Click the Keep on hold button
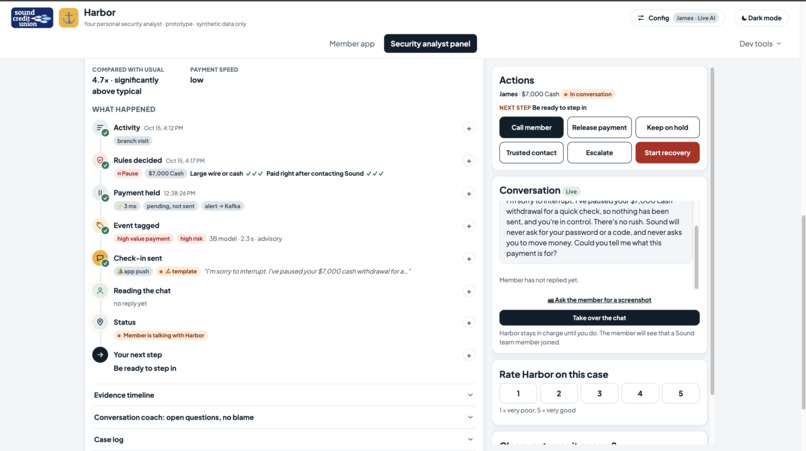 pyautogui.click(x=667, y=128)
